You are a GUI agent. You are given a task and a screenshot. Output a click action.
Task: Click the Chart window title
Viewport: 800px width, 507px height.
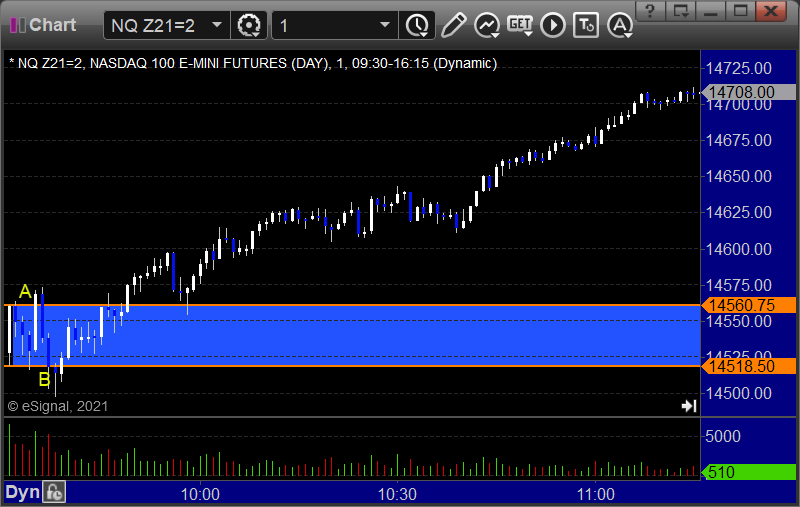53,25
